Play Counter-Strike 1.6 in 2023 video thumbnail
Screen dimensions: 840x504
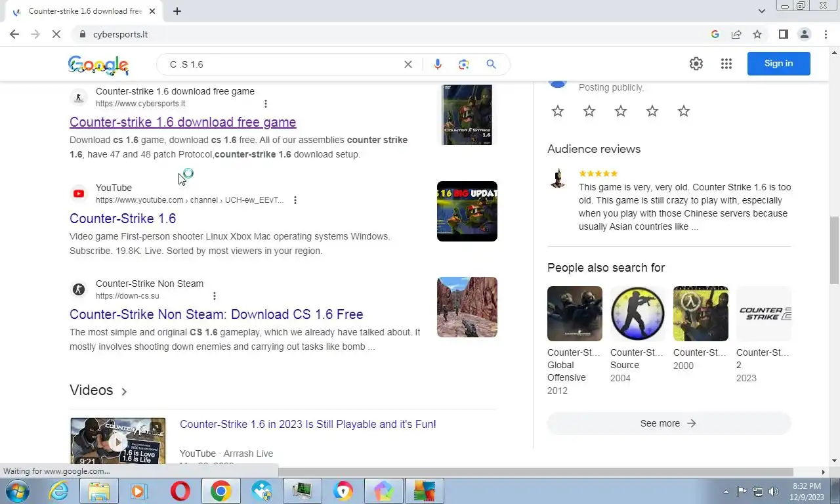click(118, 442)
